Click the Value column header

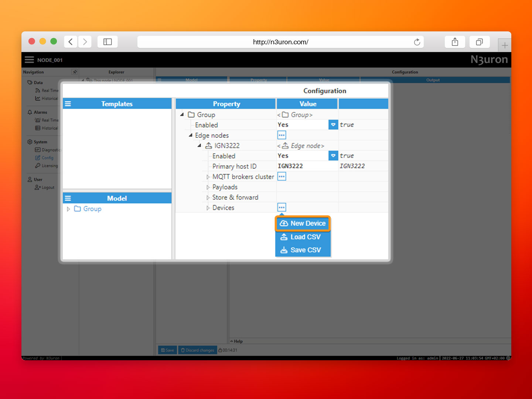307,104
